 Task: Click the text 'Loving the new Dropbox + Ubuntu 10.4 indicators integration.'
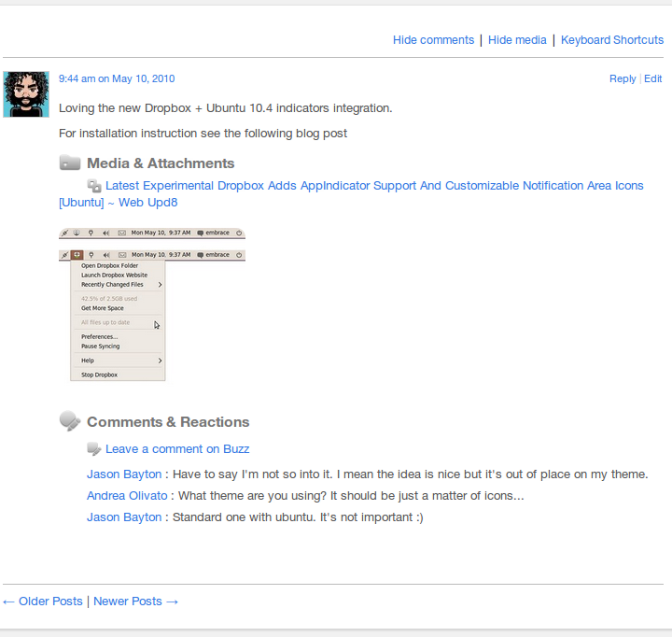click(x=226, y=108)
